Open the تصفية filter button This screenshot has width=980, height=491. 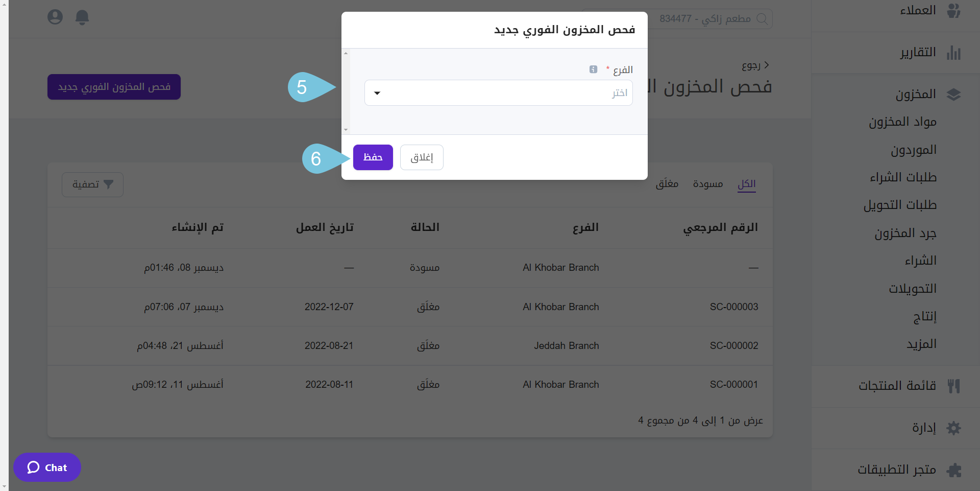[x=92, y=184]
